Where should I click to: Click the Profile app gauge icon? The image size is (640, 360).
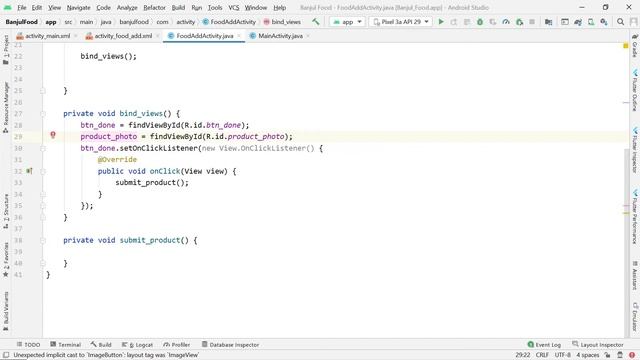click(x=506, y=22)
